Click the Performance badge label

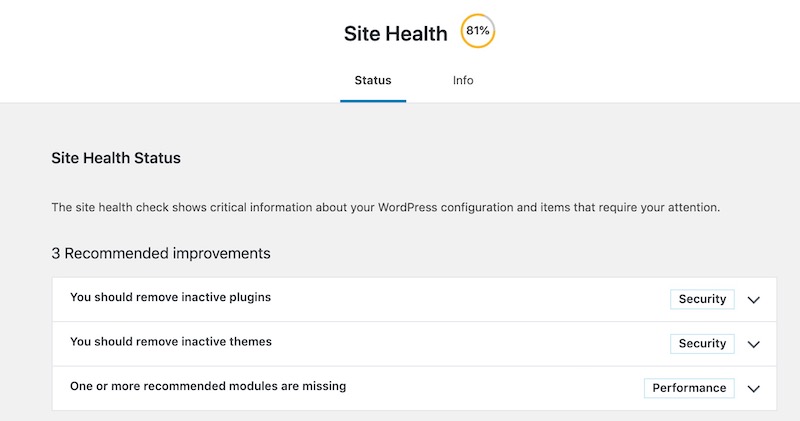(689, 388)
